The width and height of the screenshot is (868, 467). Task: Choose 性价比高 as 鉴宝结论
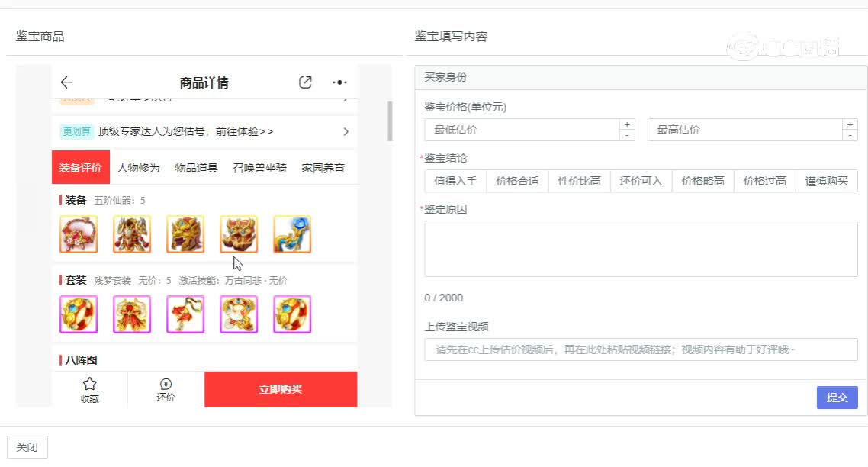(580, 181)
